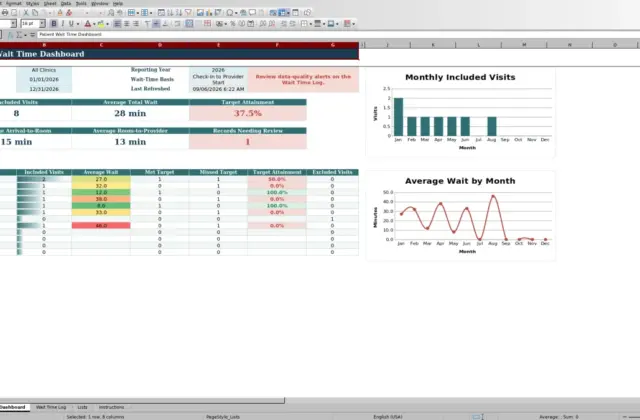640x420 pixels.
Task: Open the Format menu
Action: click(x=13, y=3)
